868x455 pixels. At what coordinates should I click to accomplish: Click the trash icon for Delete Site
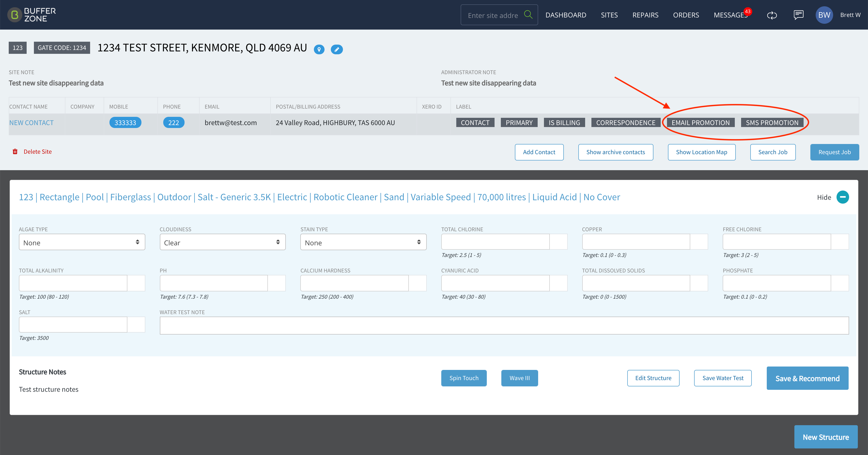[x=15, y=152]
